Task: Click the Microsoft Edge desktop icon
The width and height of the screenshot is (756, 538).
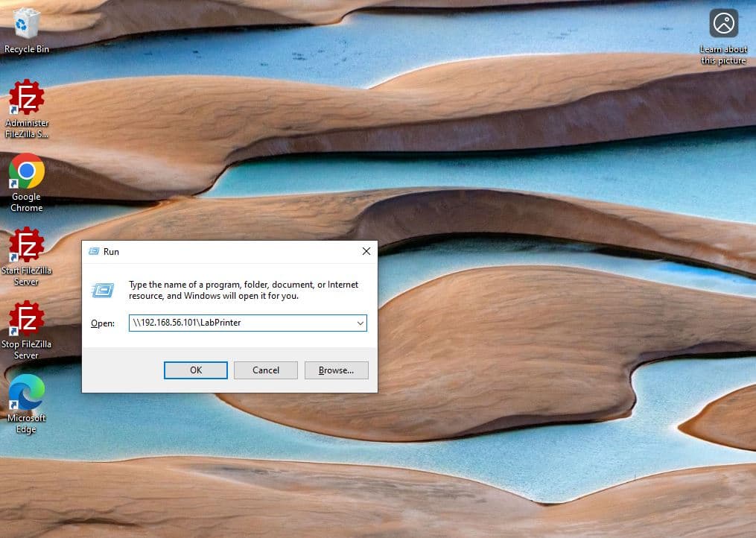Action: coord(27,393)
